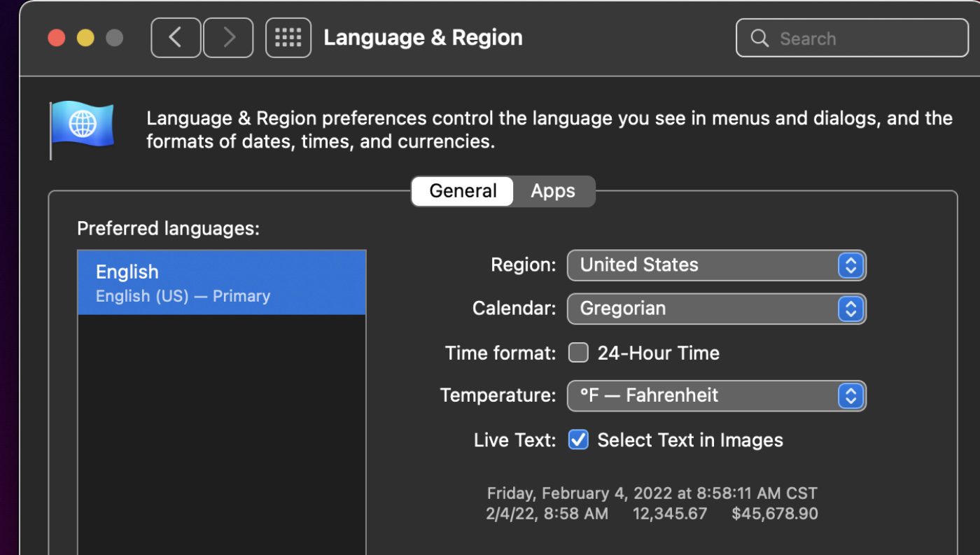This screenshot has height=555, width=980.
Task: Open the Region dropdown showing United States
Action: click(x=716, y=265)
